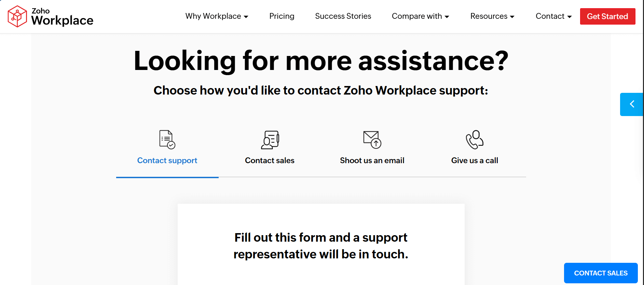Click the blue CONTACT SALES button
644x285 pixels.
(601, 273)
